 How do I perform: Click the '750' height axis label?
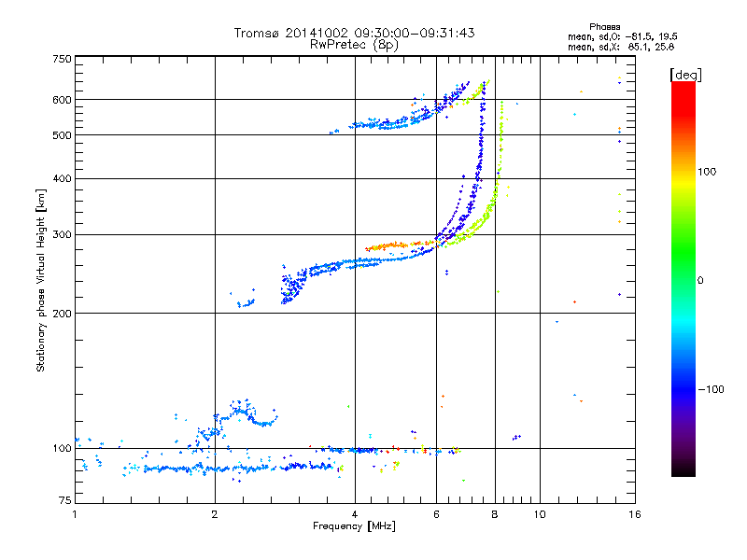pyautogui.click(x=62, y=59)
